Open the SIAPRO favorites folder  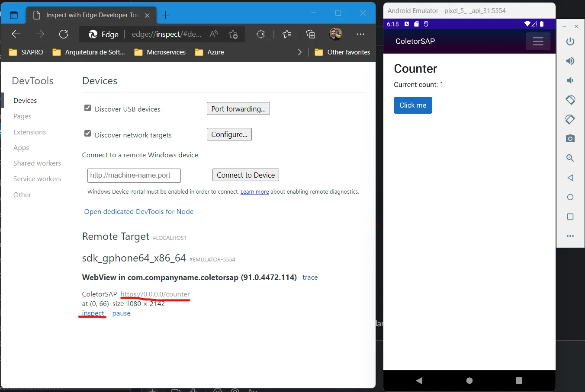pos(26,52)
